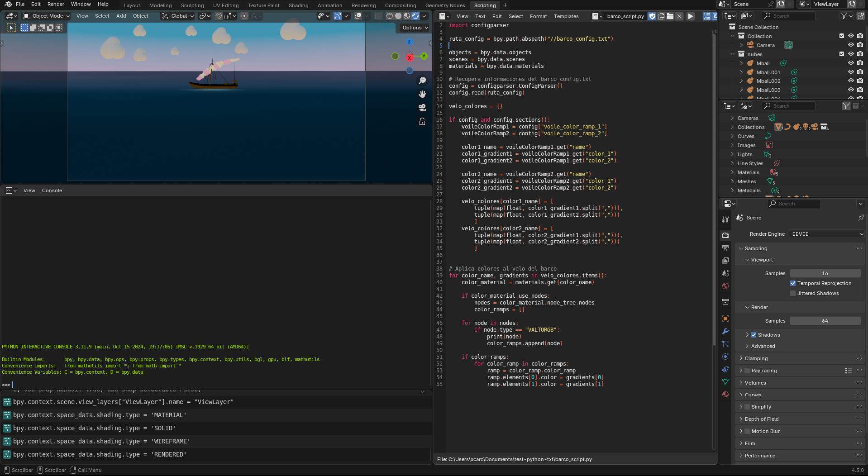Open the Modifiers wrench properties tab
This screenshot has height=476, width=868.
[725, 331]
